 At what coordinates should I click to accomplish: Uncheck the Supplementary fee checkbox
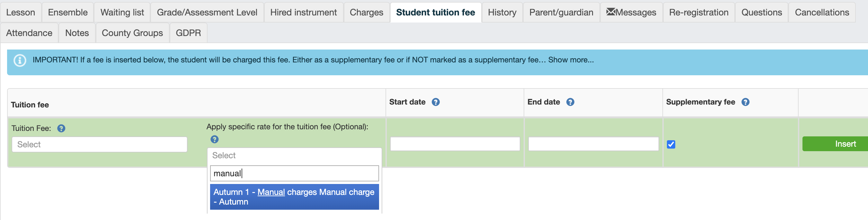671,144
